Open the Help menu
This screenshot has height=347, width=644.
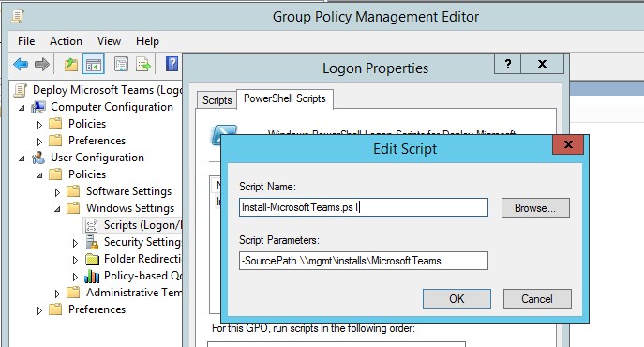[147, 41]
